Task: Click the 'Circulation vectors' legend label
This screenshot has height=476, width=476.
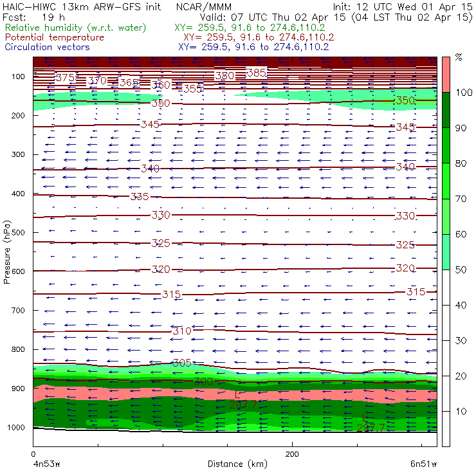Action: [47, 47]
